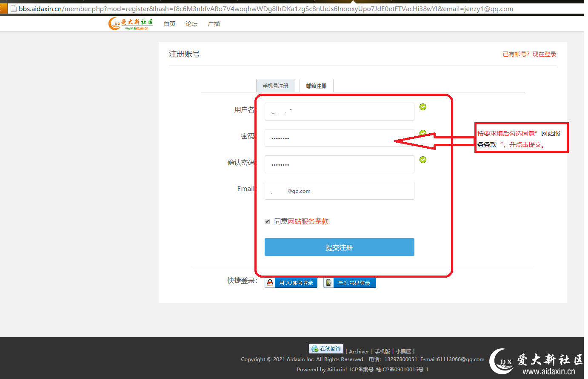The height and width of the screenshot is (379, 588).
Task: Click the 已有帐号？现在登录 link
Action: (529, 54)
